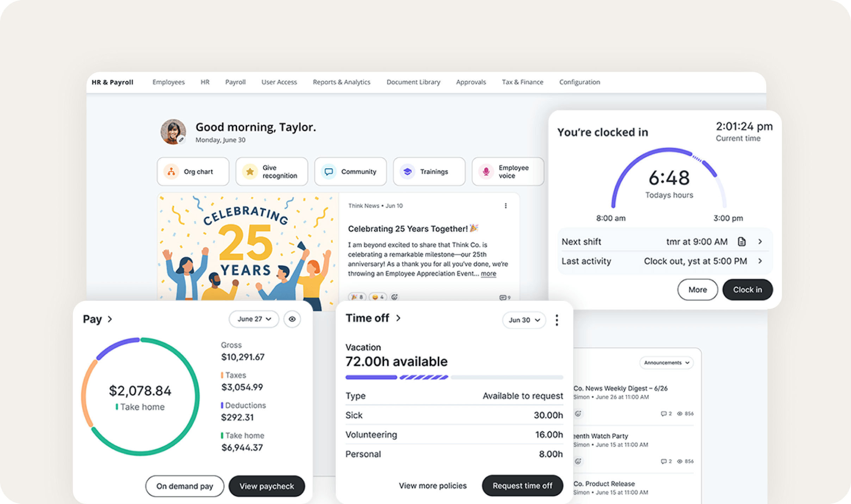
Task: Open the Jun 30 dropdown on Time off
Action: [x=524, y=320]
